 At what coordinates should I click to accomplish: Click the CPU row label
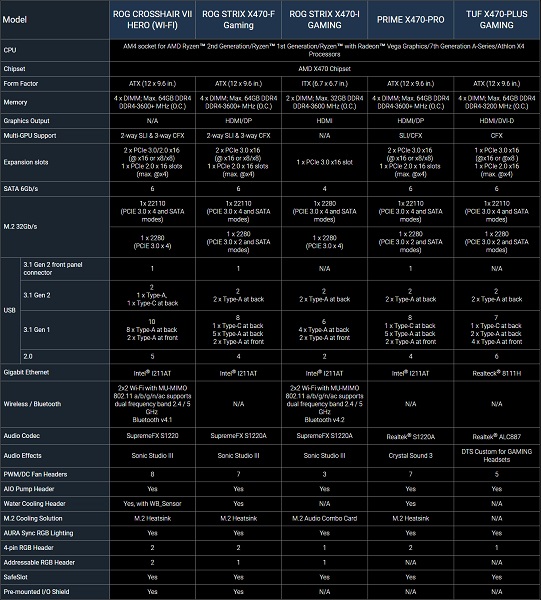point(55,50)
